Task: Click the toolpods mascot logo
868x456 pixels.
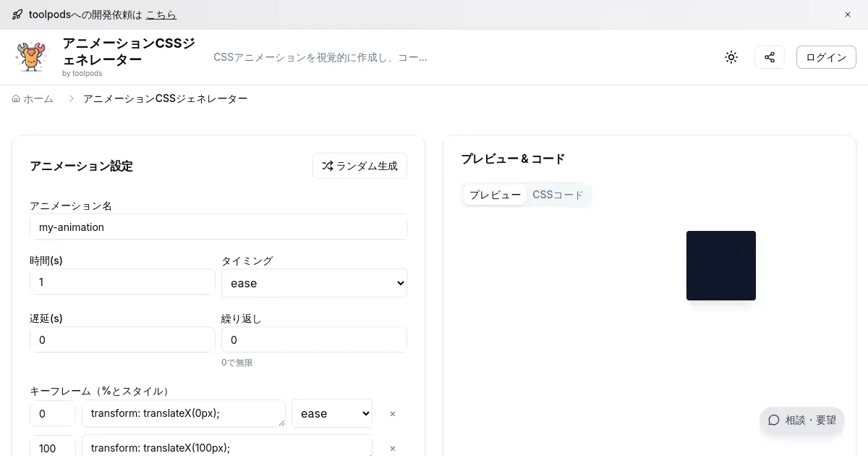Action: point(31,57)
